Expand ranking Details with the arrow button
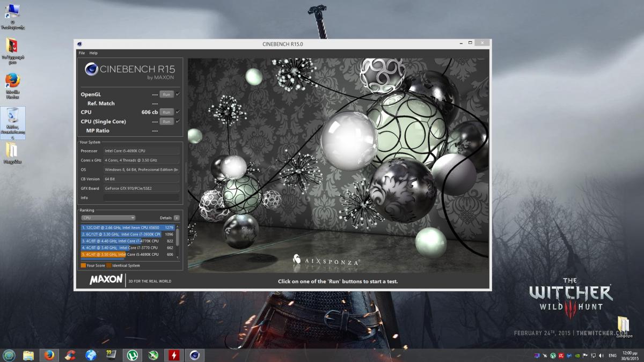 (177, 218)
